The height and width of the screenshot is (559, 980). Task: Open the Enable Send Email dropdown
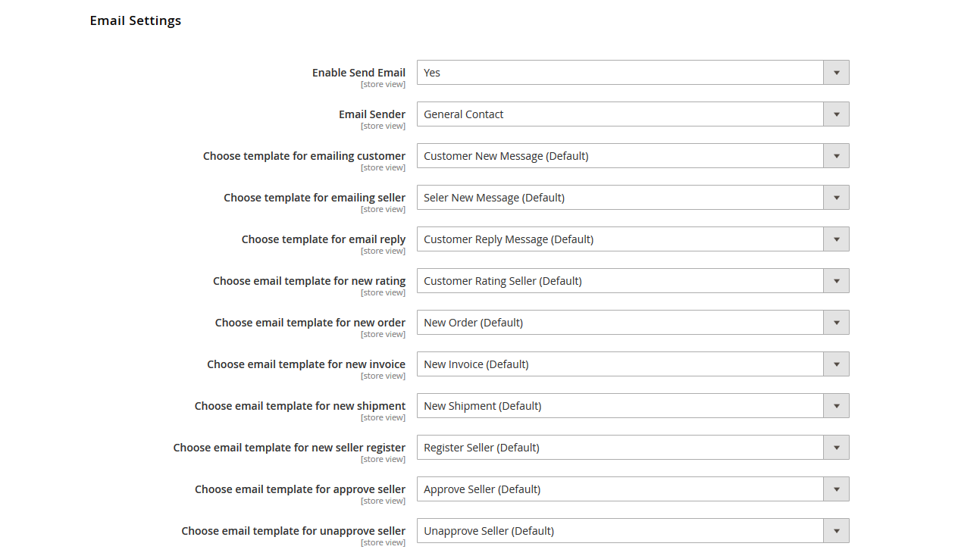point(633,73)
